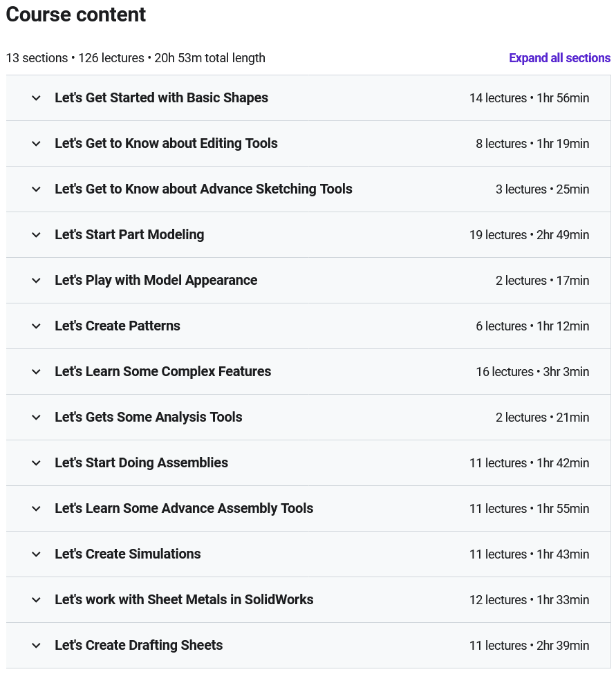The width and height of the screenshot is (616, 674).
Task: Open the Sheet Metals in SolidWorks section title
Action: [184, 600]
